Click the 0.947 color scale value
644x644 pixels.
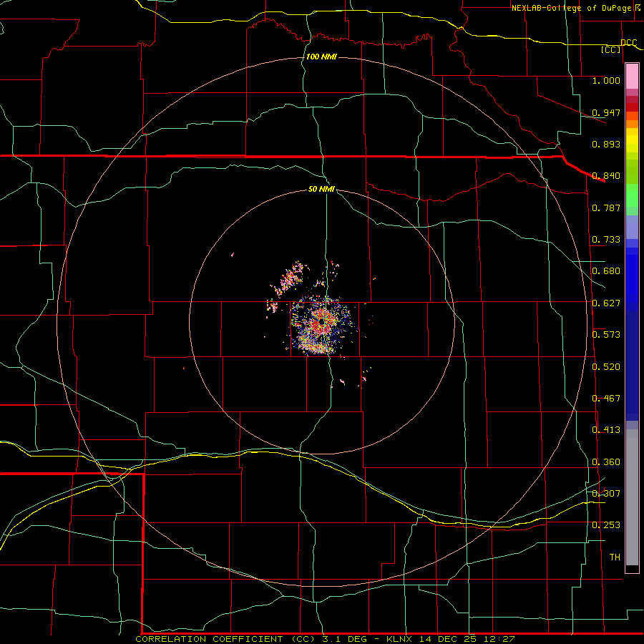[606, 112]
